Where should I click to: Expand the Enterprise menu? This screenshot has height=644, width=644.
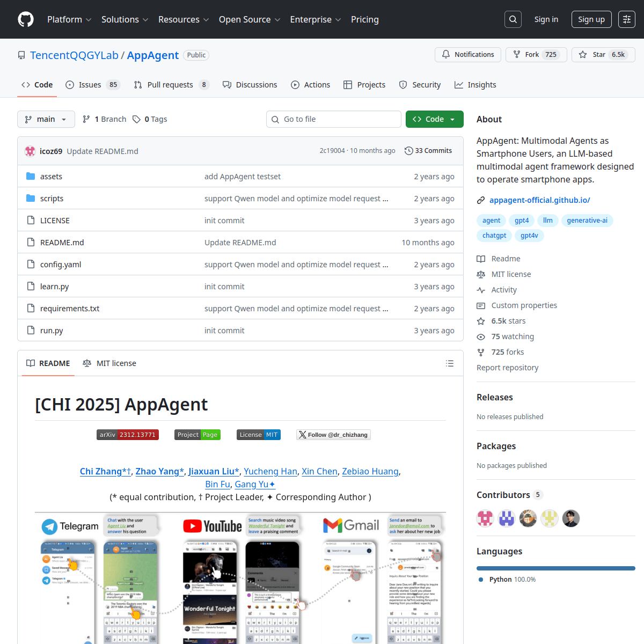click(316, 19)
